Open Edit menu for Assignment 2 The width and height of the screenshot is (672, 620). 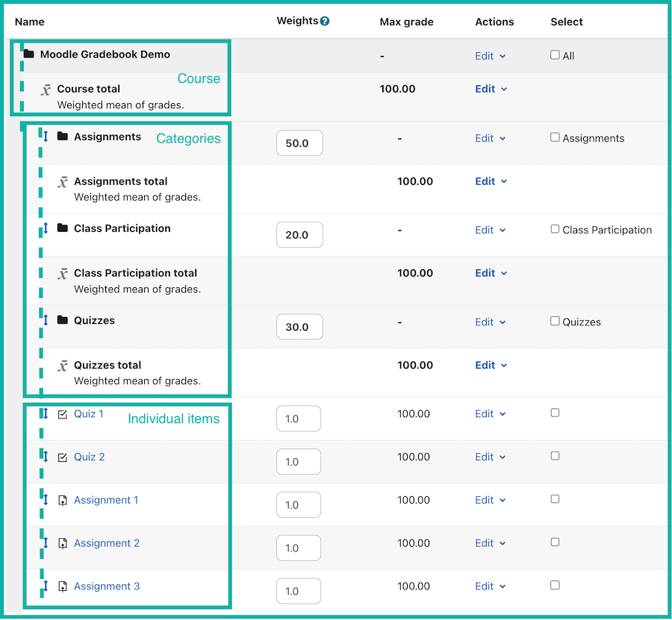(491, 543)
